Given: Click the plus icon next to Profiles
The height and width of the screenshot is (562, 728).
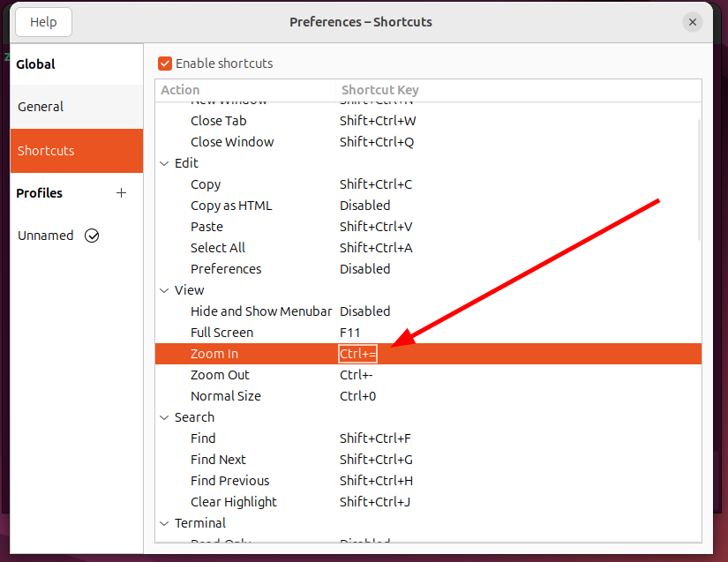Looking at the screenshot, I should pyautogui.click(x=122, y=193).
